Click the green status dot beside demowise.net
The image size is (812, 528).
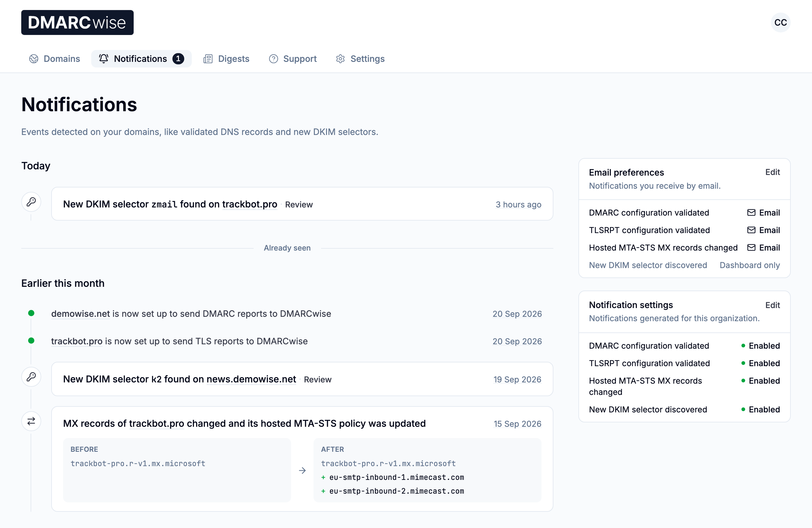pos(31,313)
